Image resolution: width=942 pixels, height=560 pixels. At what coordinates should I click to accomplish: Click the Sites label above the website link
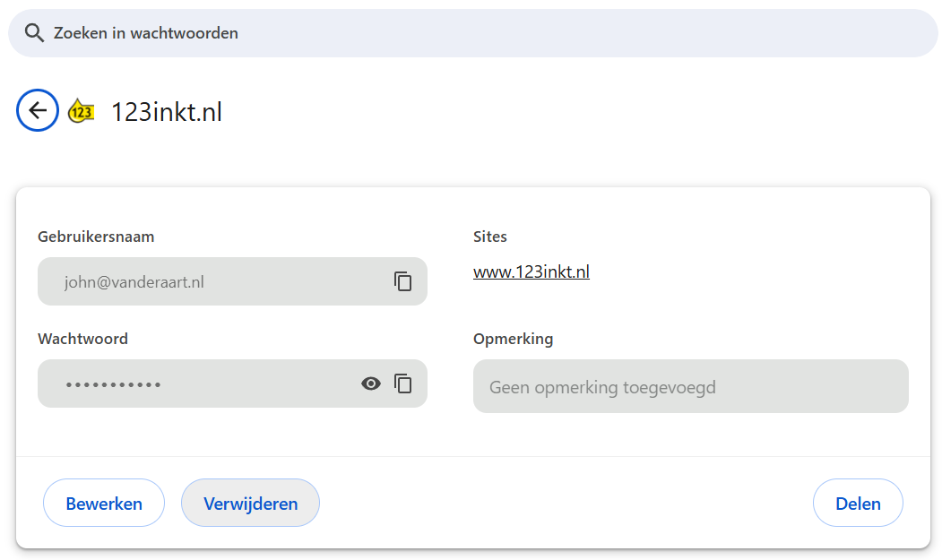(489, 237)
